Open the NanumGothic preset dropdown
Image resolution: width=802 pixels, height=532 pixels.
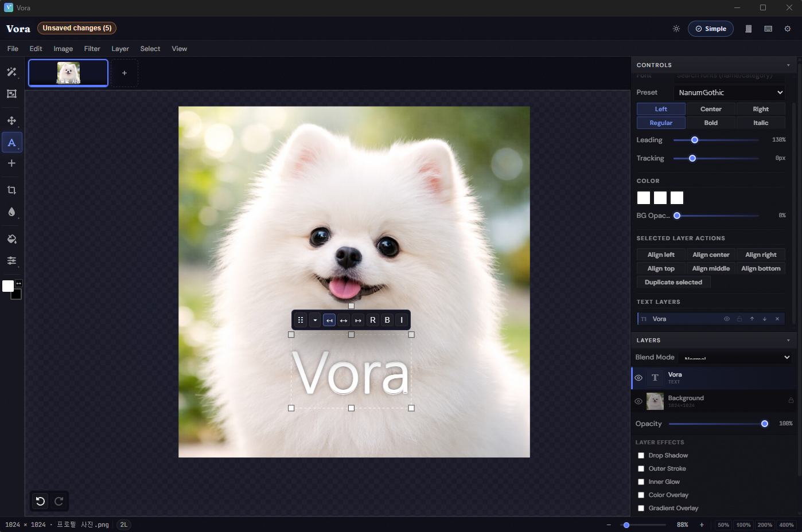[729, 92]
